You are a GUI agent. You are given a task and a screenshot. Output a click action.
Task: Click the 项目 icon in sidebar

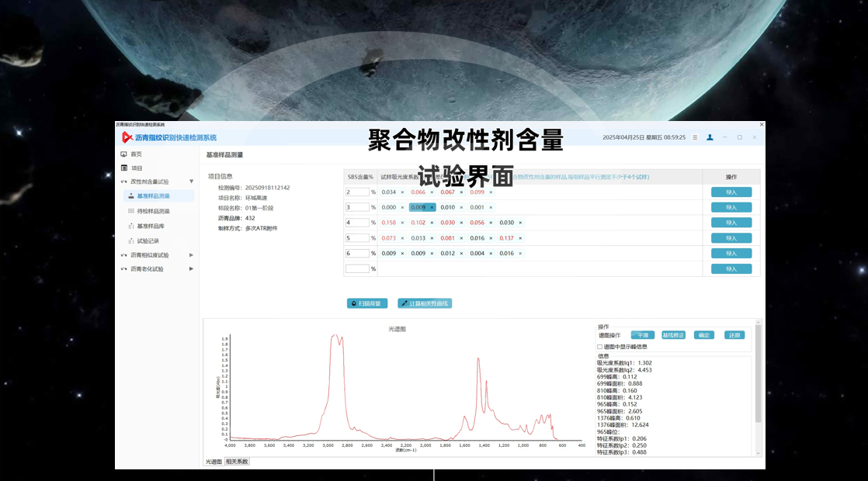click(123, 168)
